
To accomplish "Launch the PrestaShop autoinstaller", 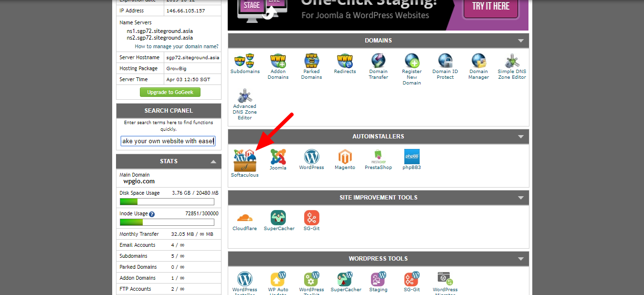I will [379, 157].
